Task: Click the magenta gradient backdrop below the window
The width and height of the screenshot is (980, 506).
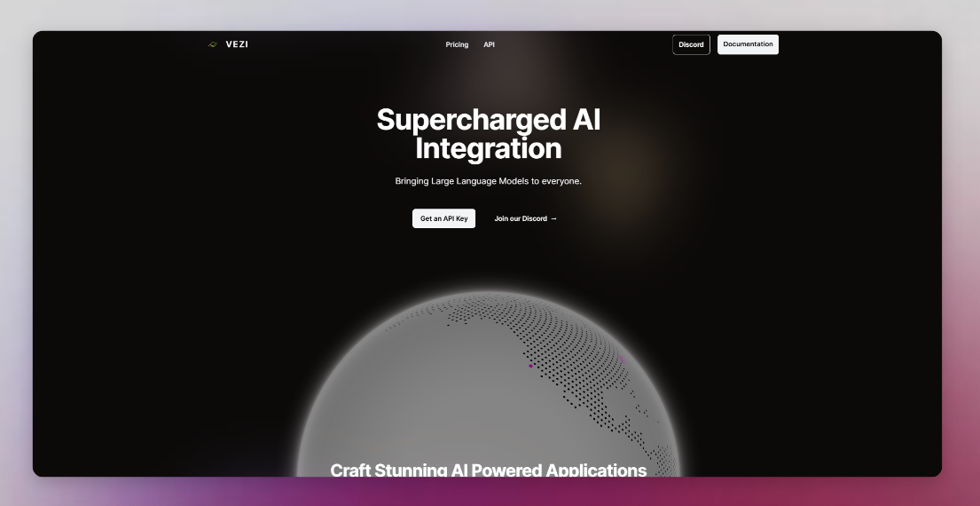Action: click(488, 491)
